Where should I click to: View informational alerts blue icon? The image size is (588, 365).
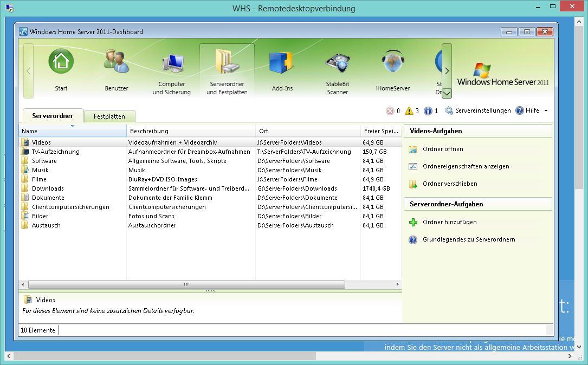click(x=428, y=110)
